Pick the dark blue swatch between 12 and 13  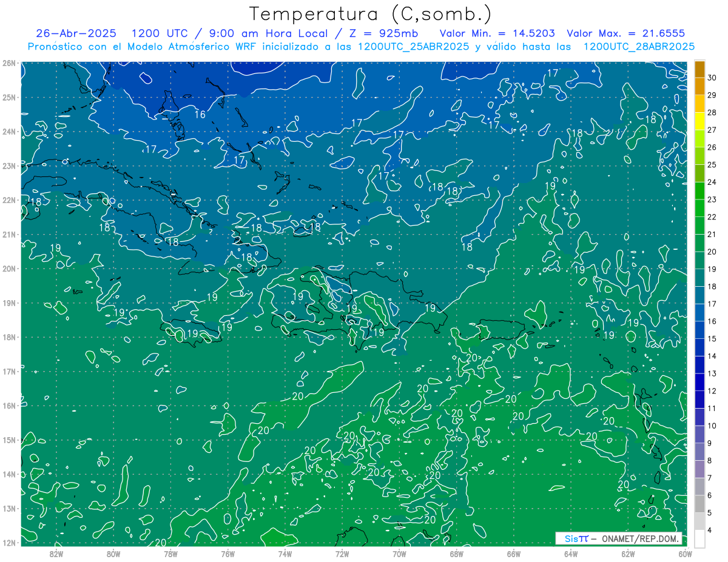coord(699,382)
